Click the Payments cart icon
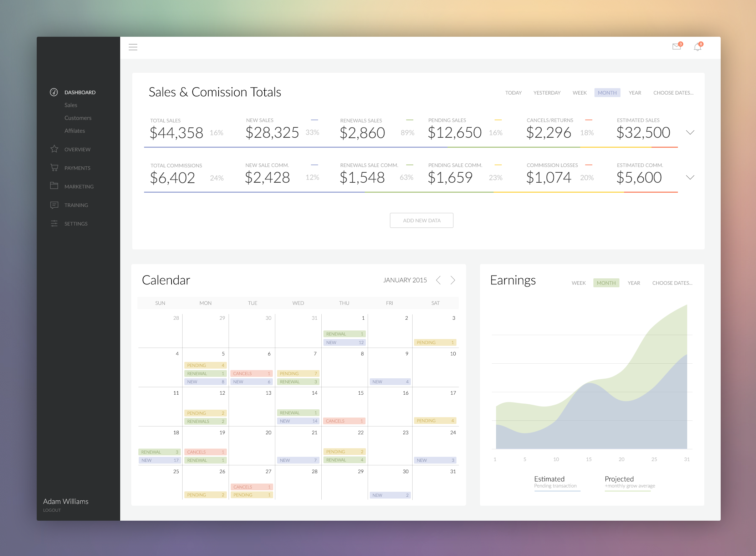 (x=54, y=168)
